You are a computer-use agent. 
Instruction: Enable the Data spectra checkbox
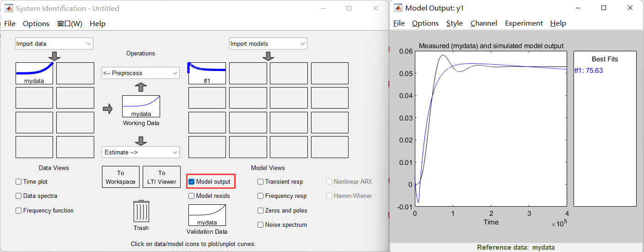pyautogui.click(x=19, y=196)
